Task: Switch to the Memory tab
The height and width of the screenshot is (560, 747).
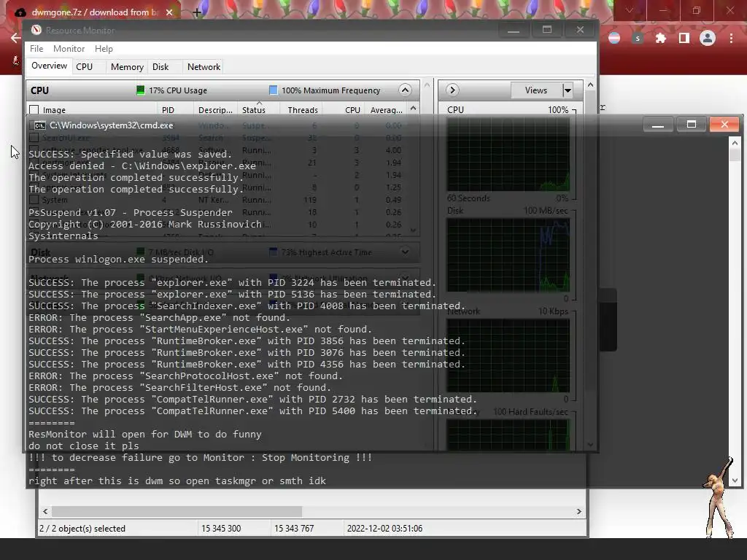Action: (127, 66)
